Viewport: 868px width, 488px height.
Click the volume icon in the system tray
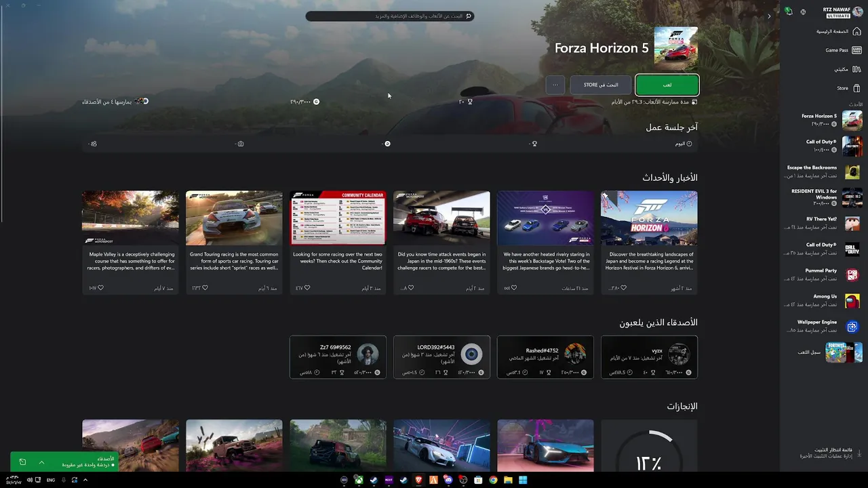28,480
